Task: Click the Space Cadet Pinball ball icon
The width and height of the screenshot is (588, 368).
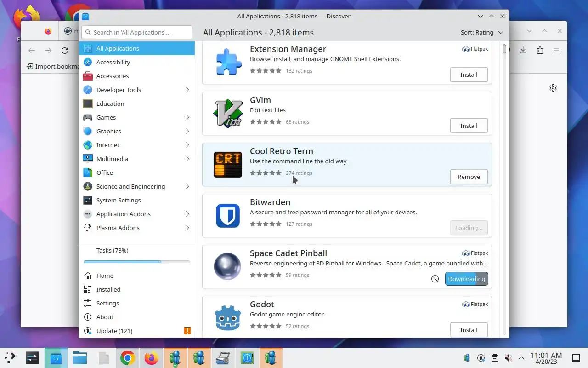Action: pos(228,266)
